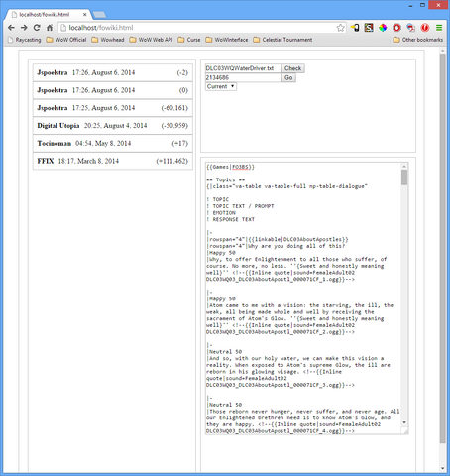450x476 pixels.
Task: Bookmark this page with the star
Action: pyautogui.click(x=341, y=28)
